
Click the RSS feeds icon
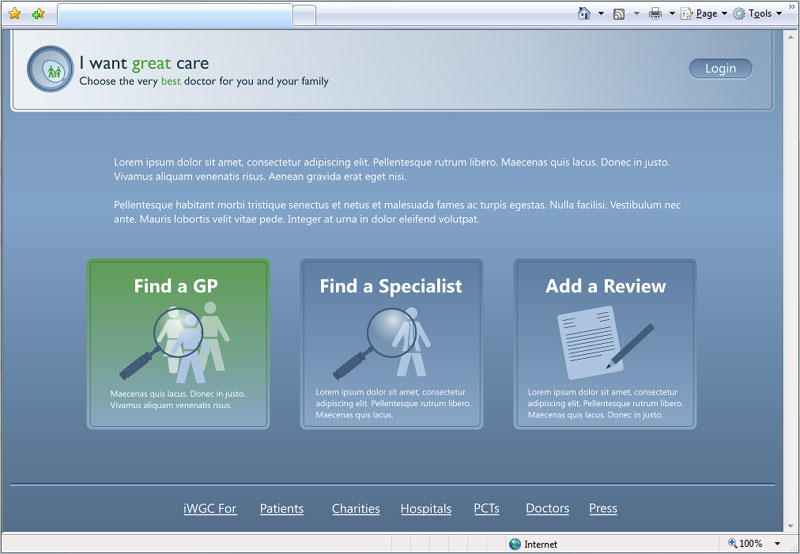click(619, 14)
